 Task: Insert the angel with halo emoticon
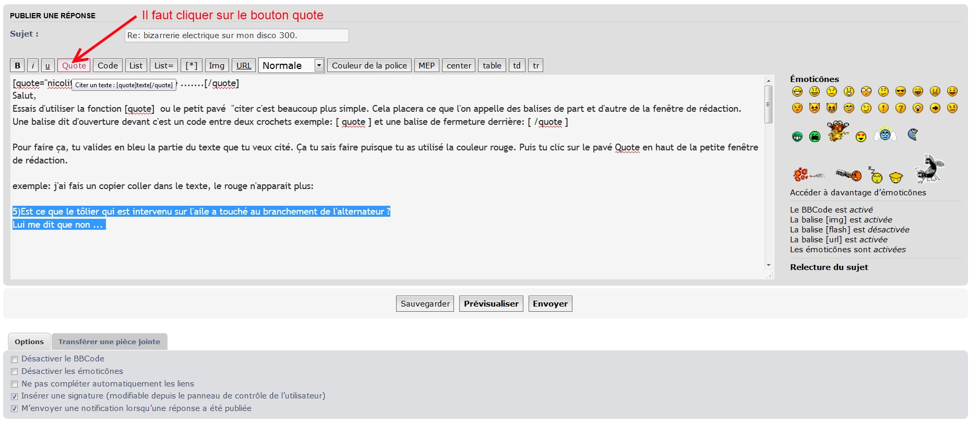885,134
